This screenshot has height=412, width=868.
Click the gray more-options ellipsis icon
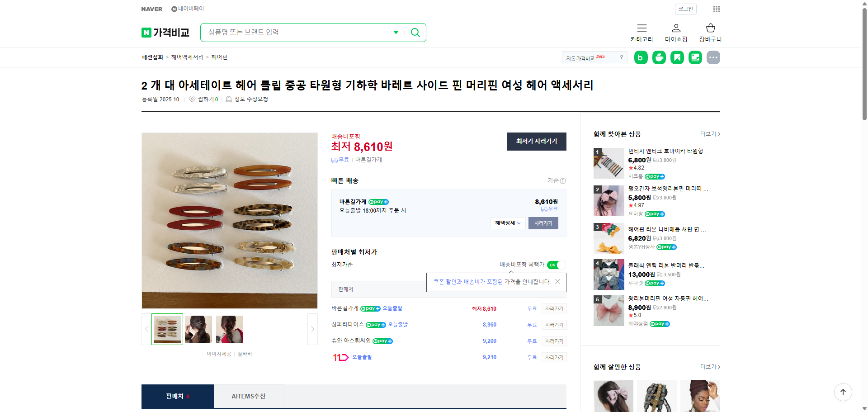(713, 57)
